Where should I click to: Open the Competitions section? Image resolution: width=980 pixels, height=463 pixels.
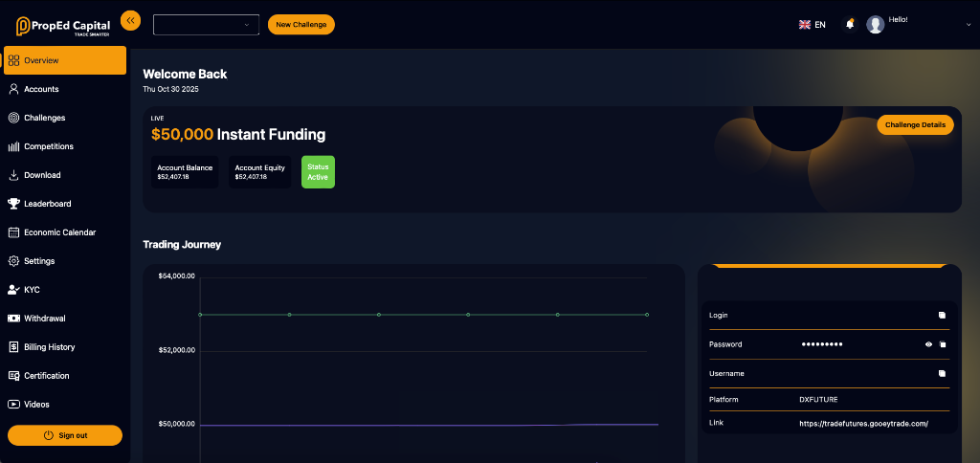tap(65, 146)
